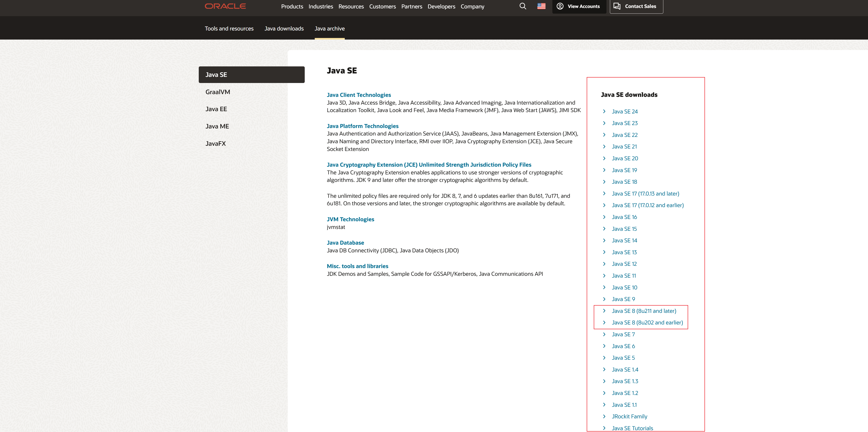Open View Accounts
The image size is (868, 432).
(579, 6)
